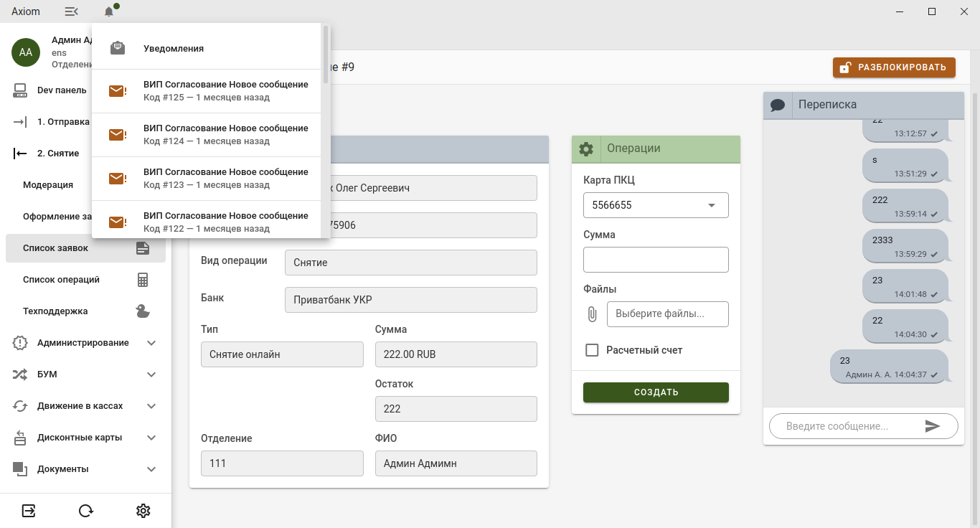The height and width of the screenshot is (528, 980).
Task: Open the Карта ПКЦ dropdown
Action: (x=656, y=205)
